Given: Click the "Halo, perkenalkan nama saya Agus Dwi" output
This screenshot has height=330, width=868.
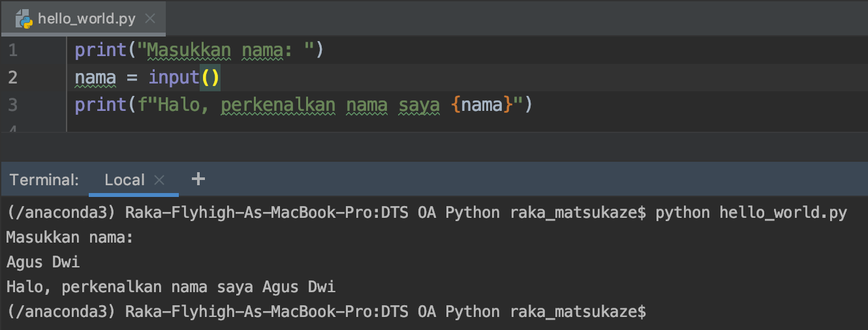Looking at the screenshot, I should 171,287.
